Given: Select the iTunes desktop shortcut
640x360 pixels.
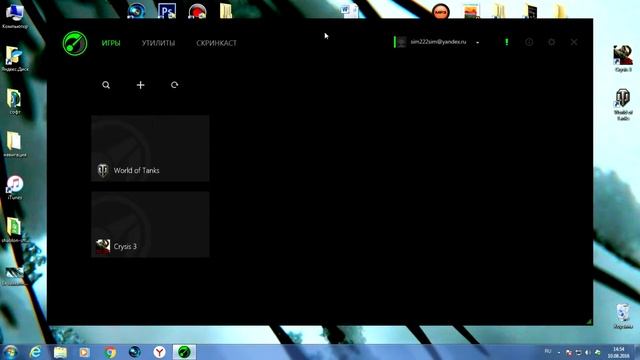Looking at the screenshot, I should (x=15, y=187).
